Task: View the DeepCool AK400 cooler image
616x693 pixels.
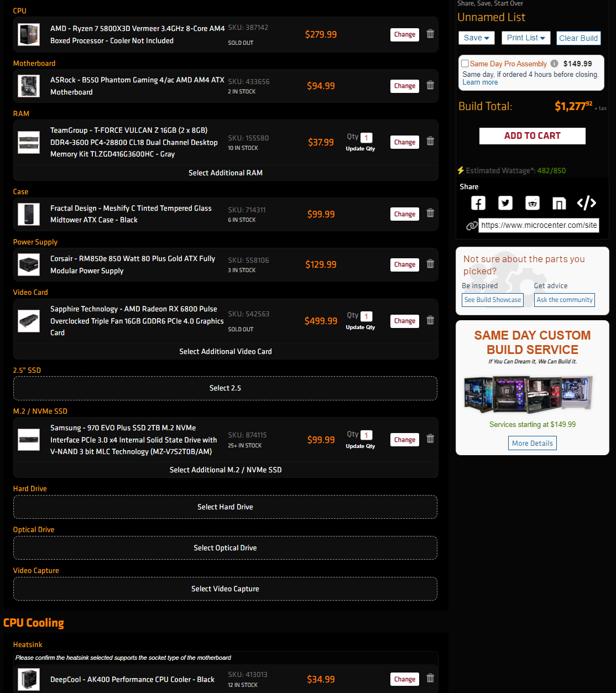Action: click(x=29, y=679)
